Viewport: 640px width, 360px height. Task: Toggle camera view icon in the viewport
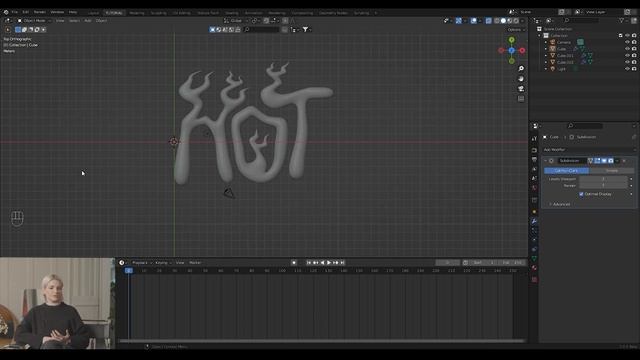click(x=521, y=89)
